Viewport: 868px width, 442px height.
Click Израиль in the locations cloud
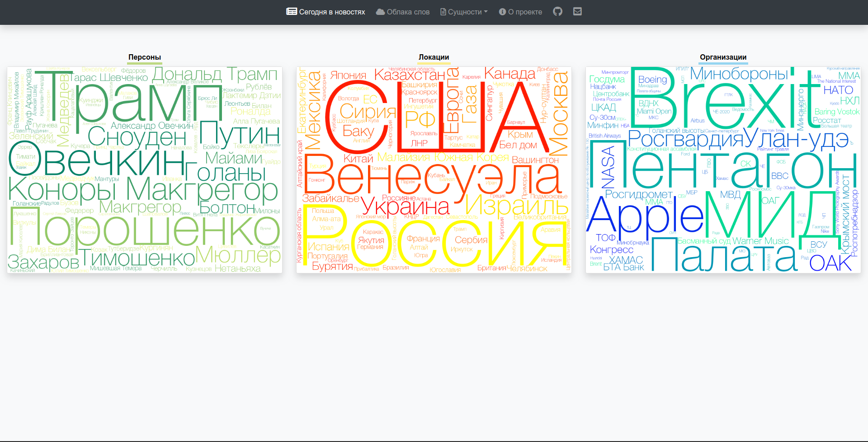pos(516,205)
